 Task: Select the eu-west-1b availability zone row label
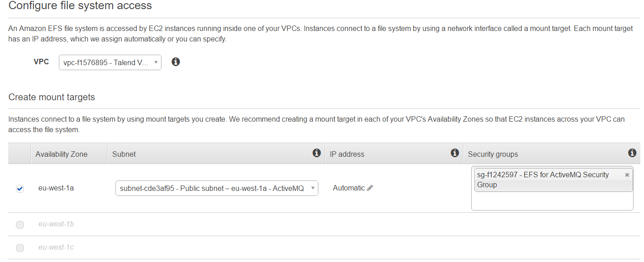(x=56, y=224)
